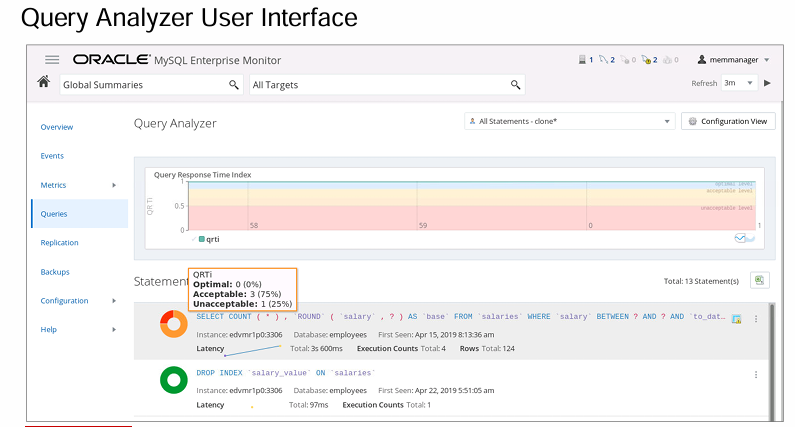The width and height of the screenshot is (795, 427).
Task: Open the DROP INDEX salary_value statement link
Action: (x=285, y=372)
